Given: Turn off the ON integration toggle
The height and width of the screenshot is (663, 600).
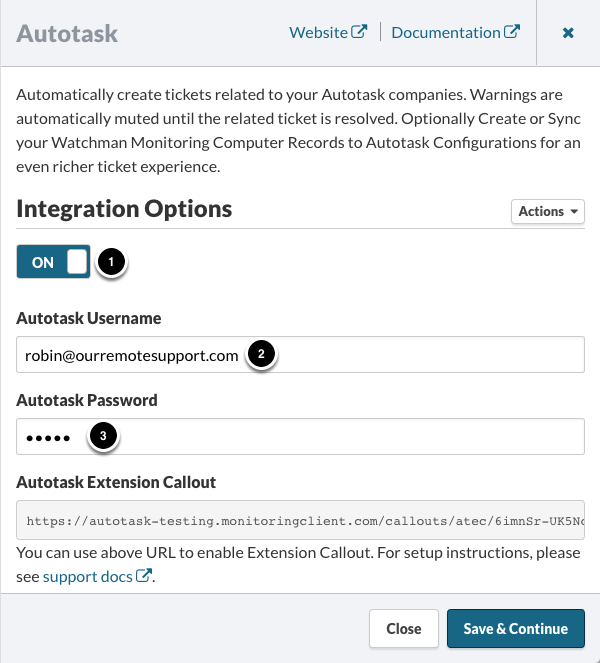Looking at the screenshot, I should tap(53, 263).
